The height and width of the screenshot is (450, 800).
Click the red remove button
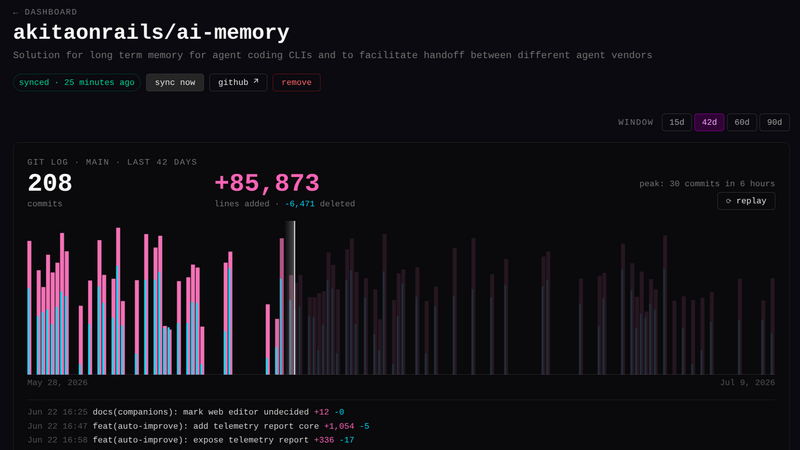296,82
